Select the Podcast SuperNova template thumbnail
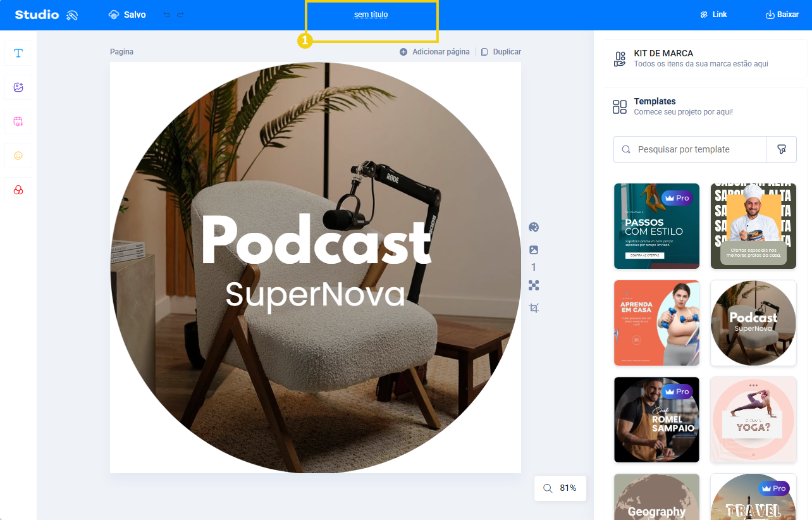The image size is (812, 520). coord(753,323)
